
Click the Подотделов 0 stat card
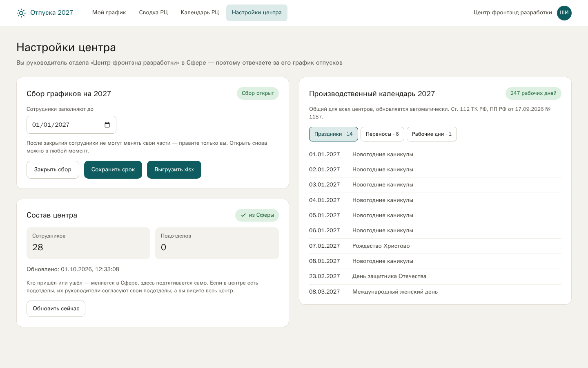tap(217, 243)
